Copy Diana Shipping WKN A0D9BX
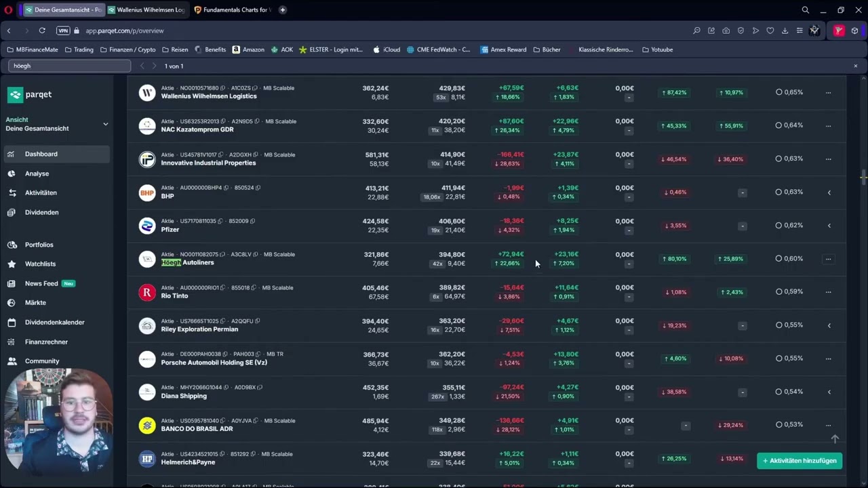868x488 pixels. (260, 388)
